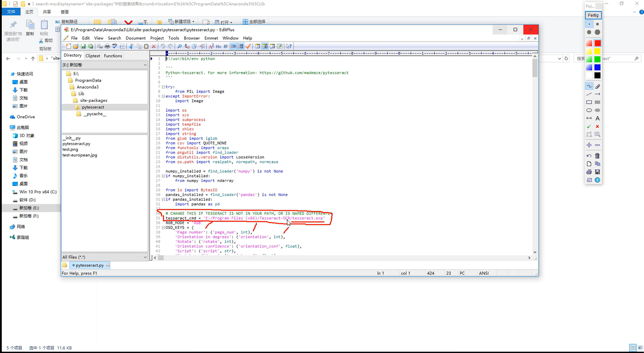Save the file with the floppy icon

83,46
